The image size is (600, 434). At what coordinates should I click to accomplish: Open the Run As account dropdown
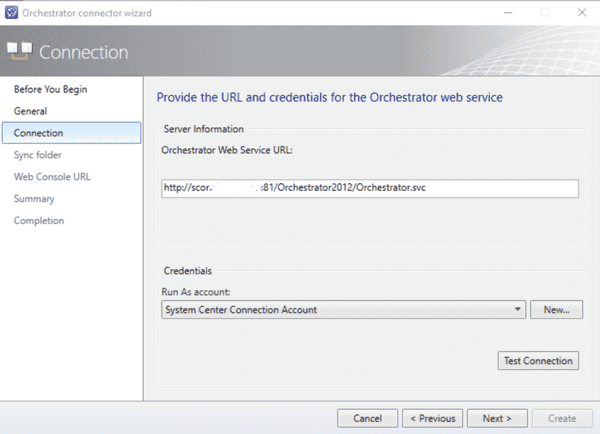344,309
